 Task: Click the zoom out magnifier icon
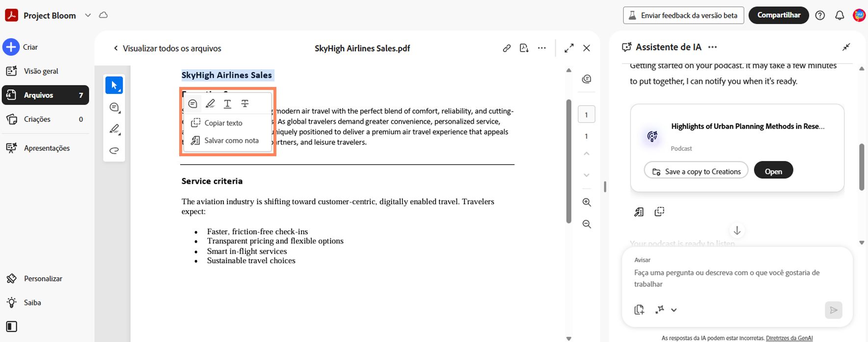click(x=587, y=224)
